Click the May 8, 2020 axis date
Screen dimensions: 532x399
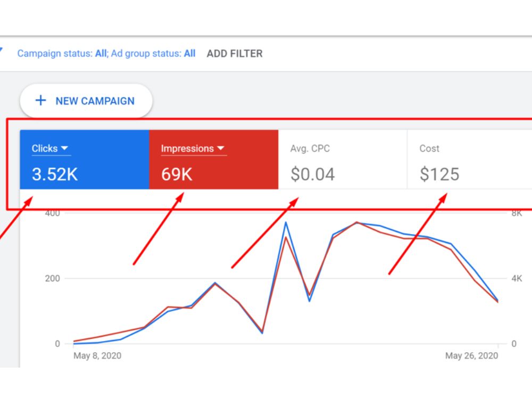pos(97,355)
